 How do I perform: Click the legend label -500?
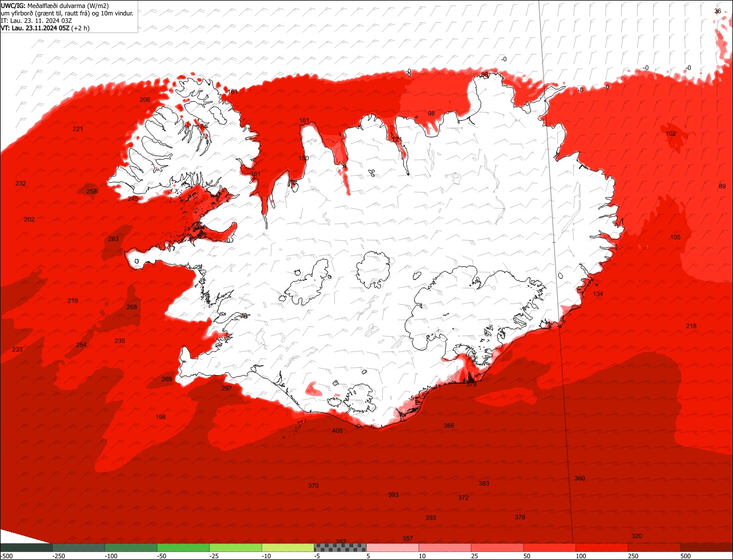point(6,555)
